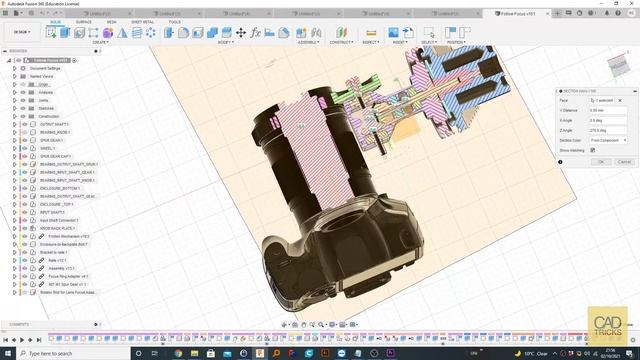640x360 pixels.
Task: Open the fx Change Parameters tool
Action: [256, 32]
